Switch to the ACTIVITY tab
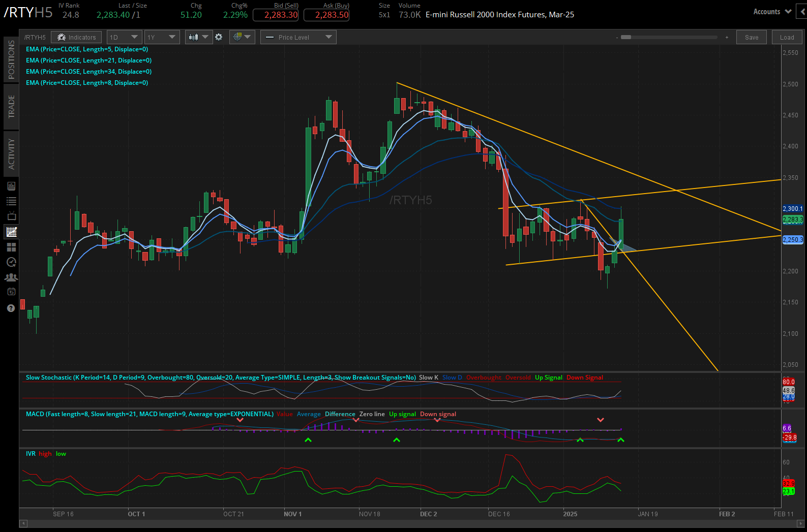The width and height of the screenshot is (807, 532). [11, 153]
